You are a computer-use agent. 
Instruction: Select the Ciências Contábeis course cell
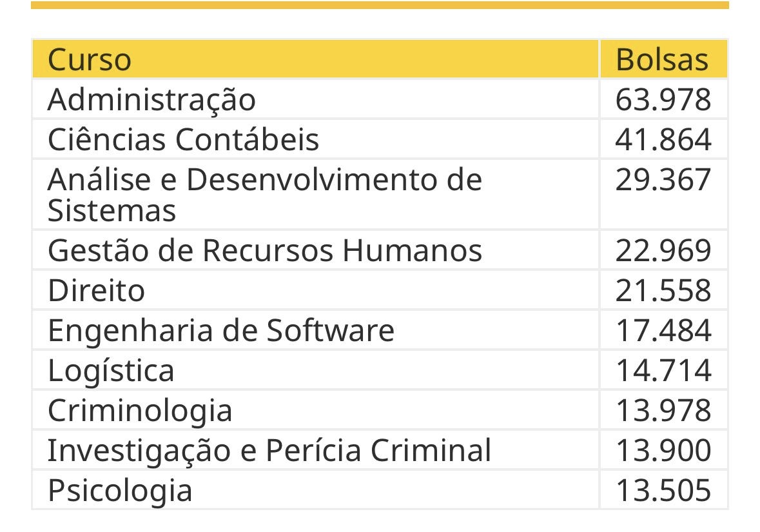point(183,140)
